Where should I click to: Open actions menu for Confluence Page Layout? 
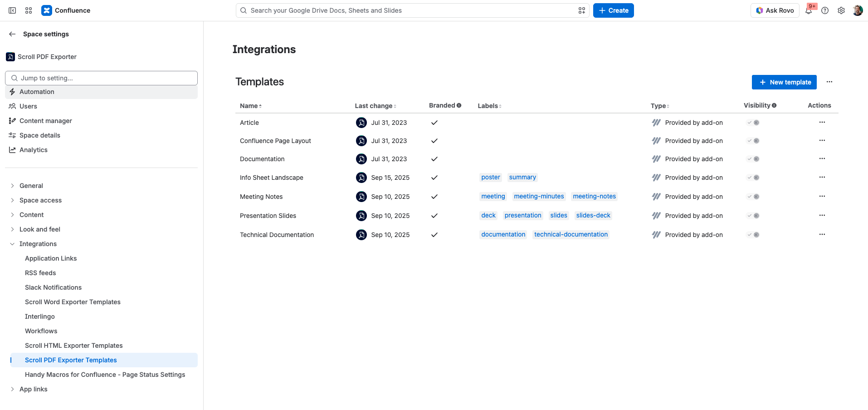[x=822, y=140]
